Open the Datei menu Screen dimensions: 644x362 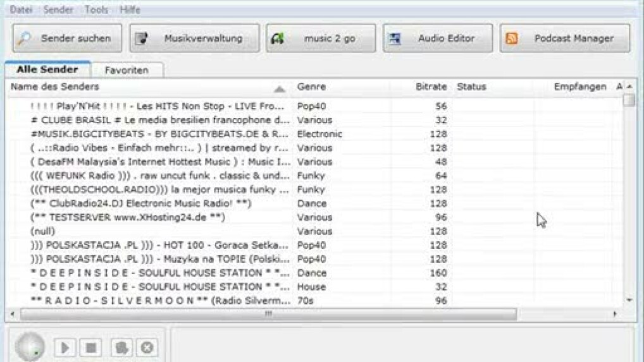pos(21,10)
